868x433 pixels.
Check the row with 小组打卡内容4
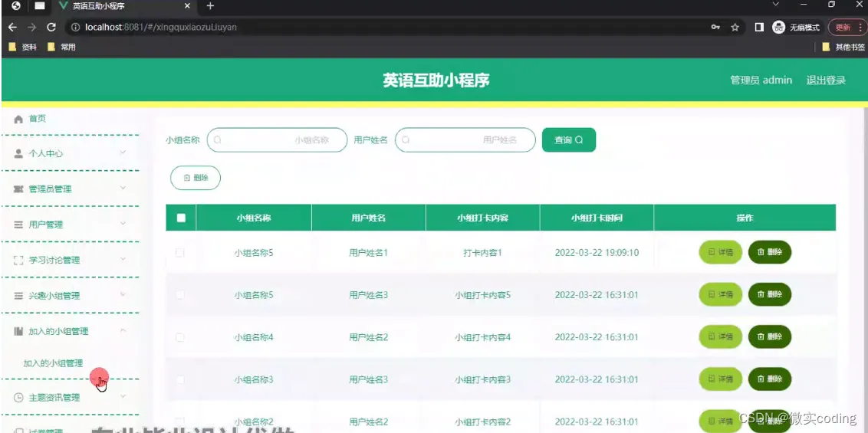click(x=180, y=336)
